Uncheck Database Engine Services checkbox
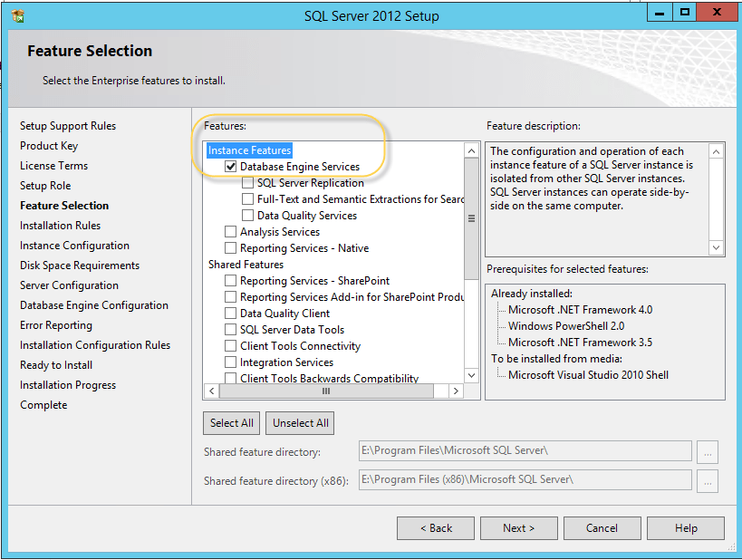 coord(231,167)
